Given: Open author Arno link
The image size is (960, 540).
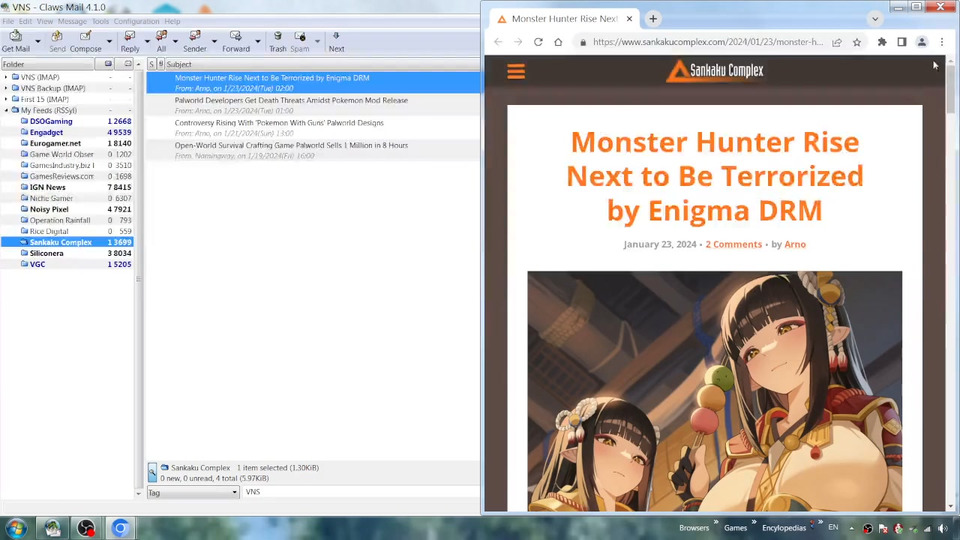Looking at the screenshot, I should coord(795,244).
